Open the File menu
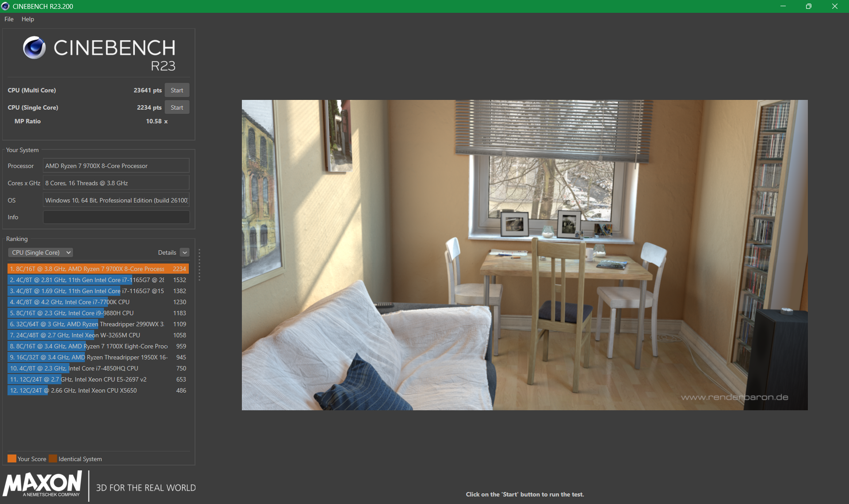The height and width of the screenshot is (504, 849). click(8, 19)
